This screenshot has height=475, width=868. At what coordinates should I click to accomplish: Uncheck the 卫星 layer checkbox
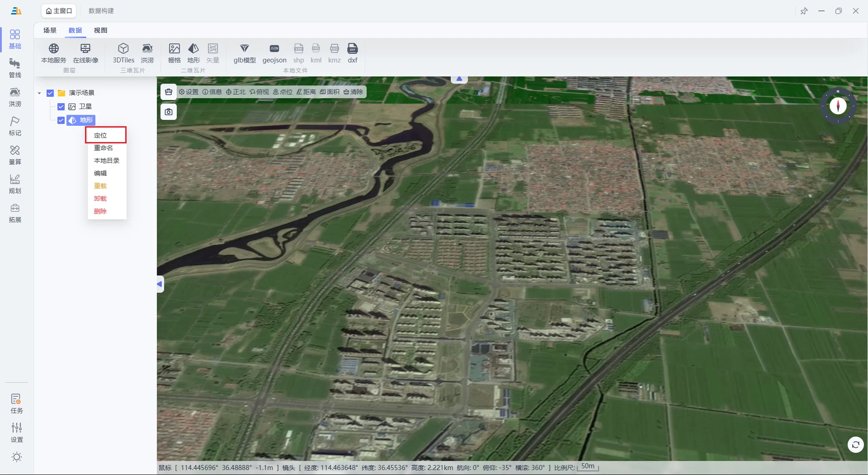coord(61,107)
